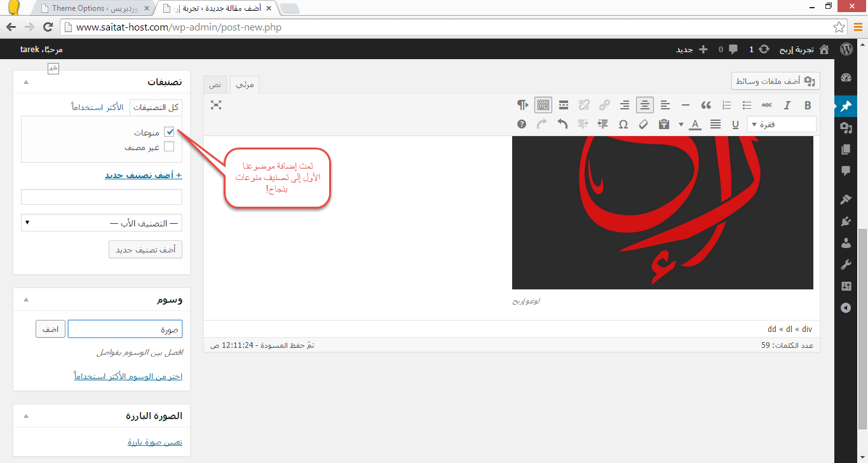Justify text with the justify icon
This screenshot has height=463, width=868.
[x=715, y=124]
